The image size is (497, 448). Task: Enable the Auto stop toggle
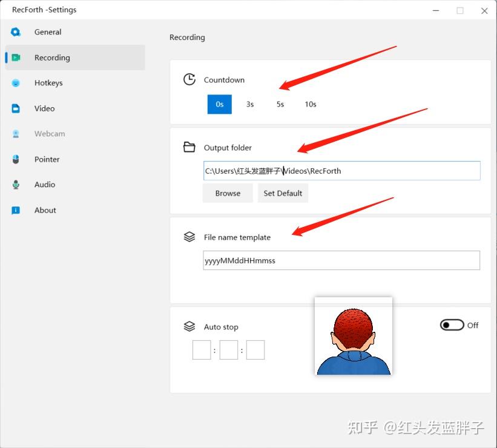(452, 325)
